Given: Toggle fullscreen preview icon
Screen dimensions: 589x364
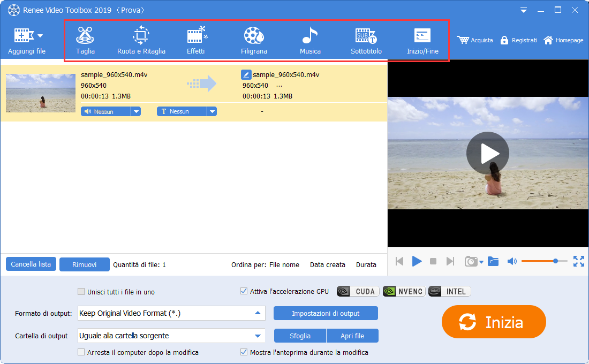Looking at the screenshot, I should click(x=578, y=261).
